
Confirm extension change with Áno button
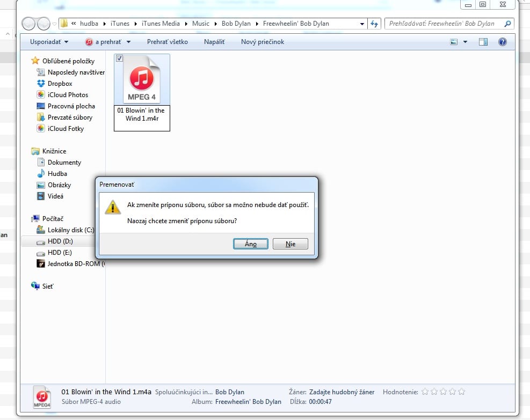point(250,244)
